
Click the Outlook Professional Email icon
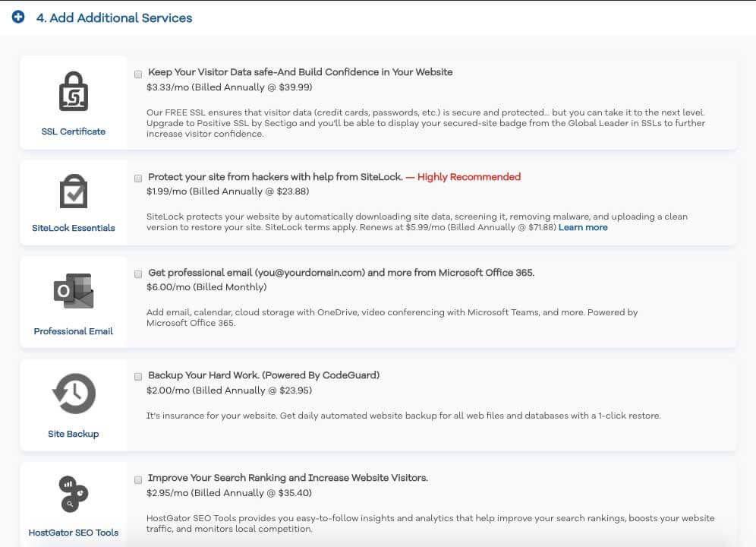[74, 291]
